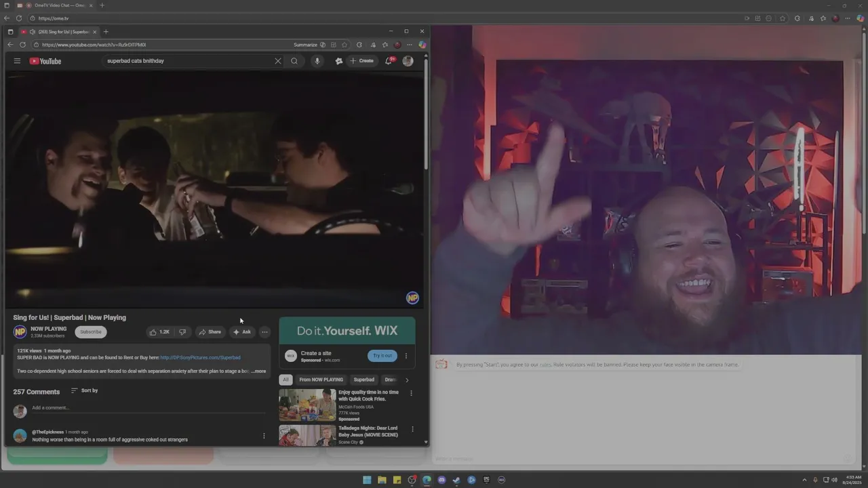868x488 pixels.
Task: Select the All filter chip
Action: tap(285, 380)
